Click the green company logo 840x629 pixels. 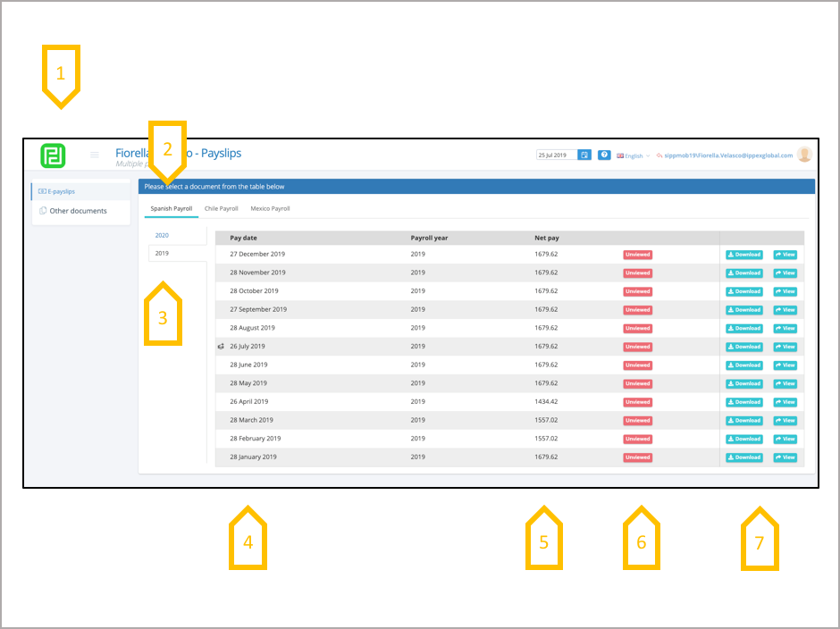pyautogui.click(x=53, y=155)
